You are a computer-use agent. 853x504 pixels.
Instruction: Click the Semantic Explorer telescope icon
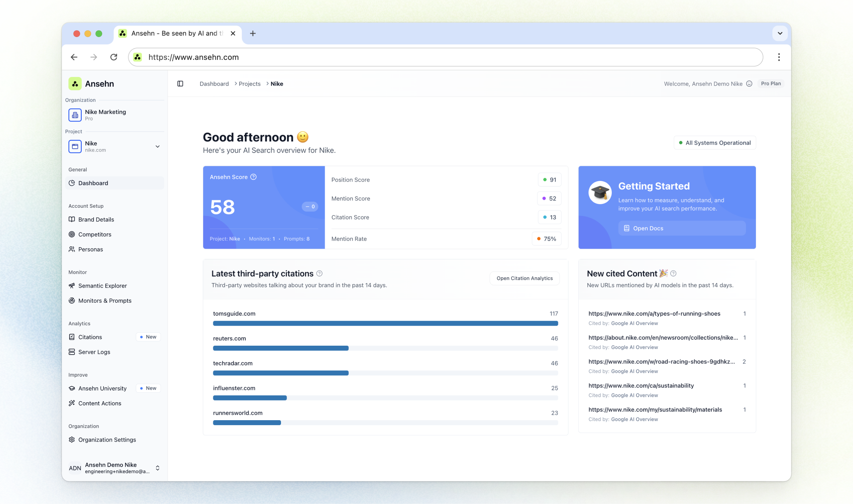point(72,285)
